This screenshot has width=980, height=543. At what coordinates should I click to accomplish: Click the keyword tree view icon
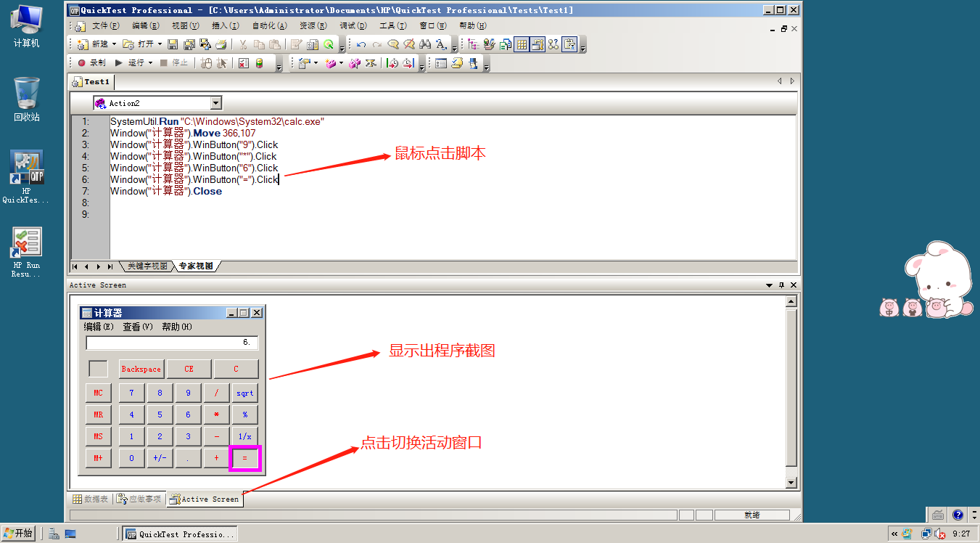473,44
